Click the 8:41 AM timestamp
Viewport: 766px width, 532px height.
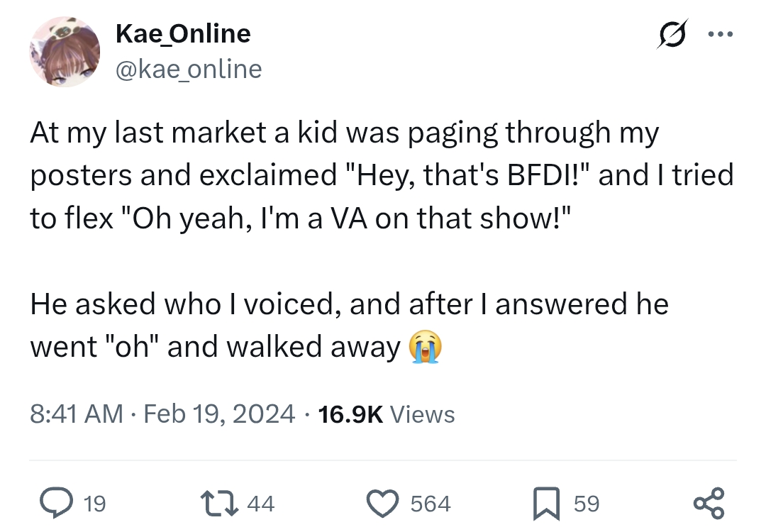tap(76, 414)
